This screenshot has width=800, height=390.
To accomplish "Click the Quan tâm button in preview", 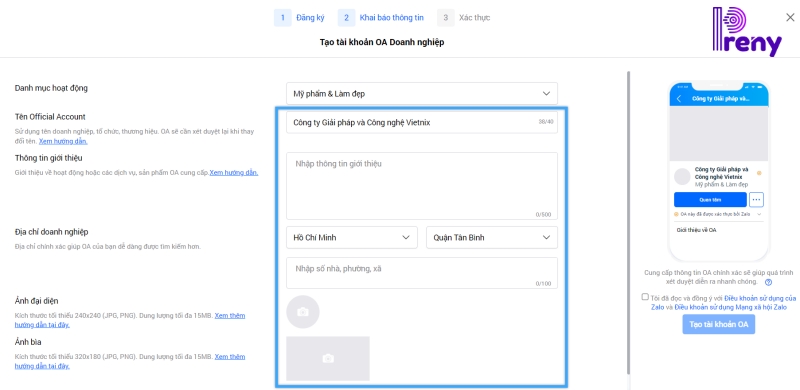I will pos(710,200).
